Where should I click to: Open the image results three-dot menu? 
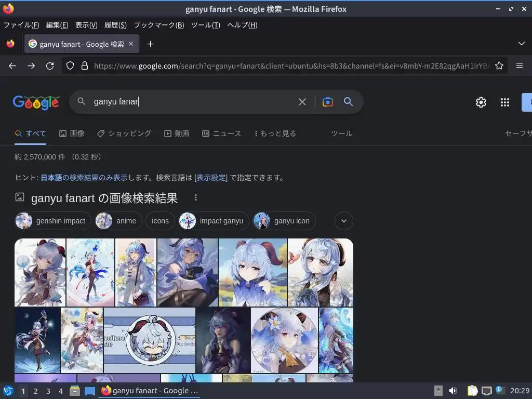[x=196, y=197]
